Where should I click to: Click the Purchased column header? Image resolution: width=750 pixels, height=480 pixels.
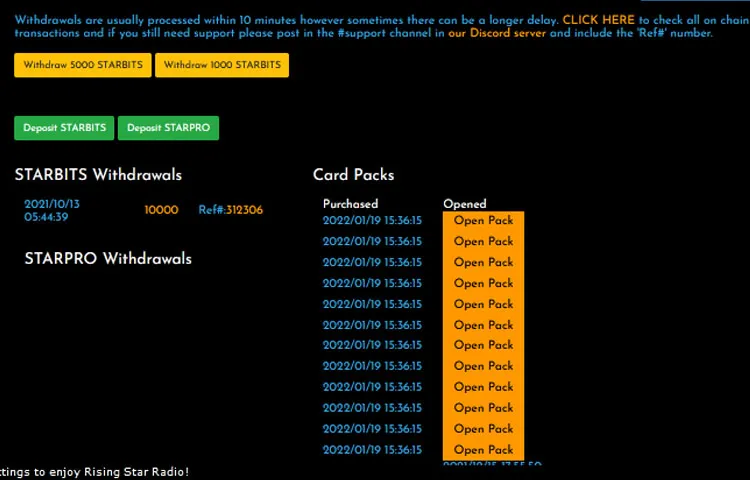[x=351, y=204]
